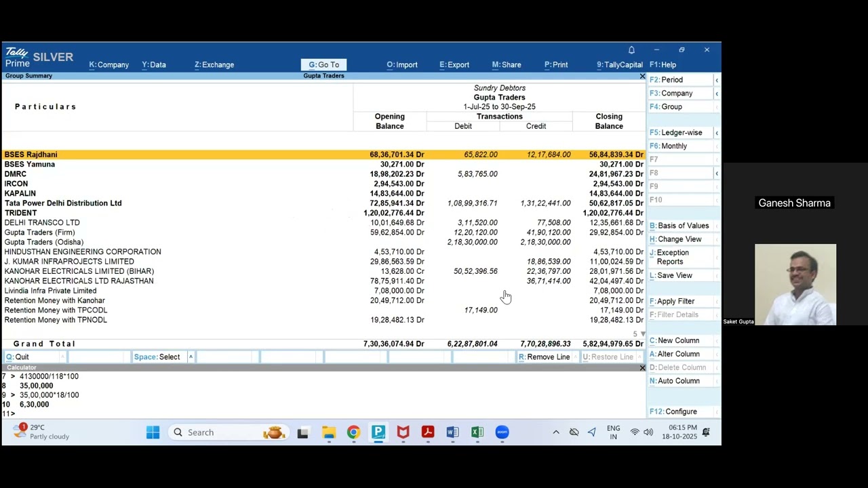Open Adobe Acrobat taskbar icon
868x488 pixels.
pyautogui.click(x=428, y=432)
